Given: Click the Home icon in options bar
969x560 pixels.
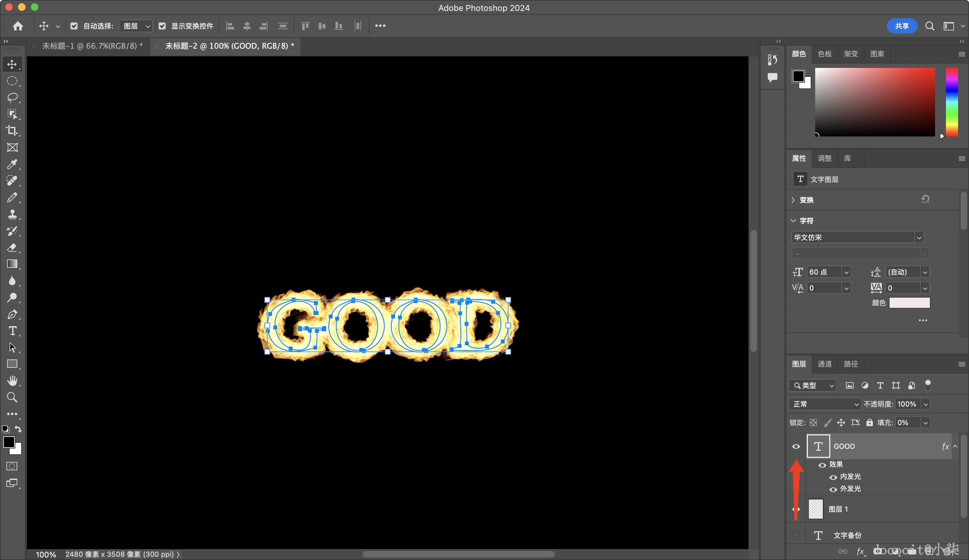Looking at the screenshot, I should pyautogui.click(x=18, y=26).
